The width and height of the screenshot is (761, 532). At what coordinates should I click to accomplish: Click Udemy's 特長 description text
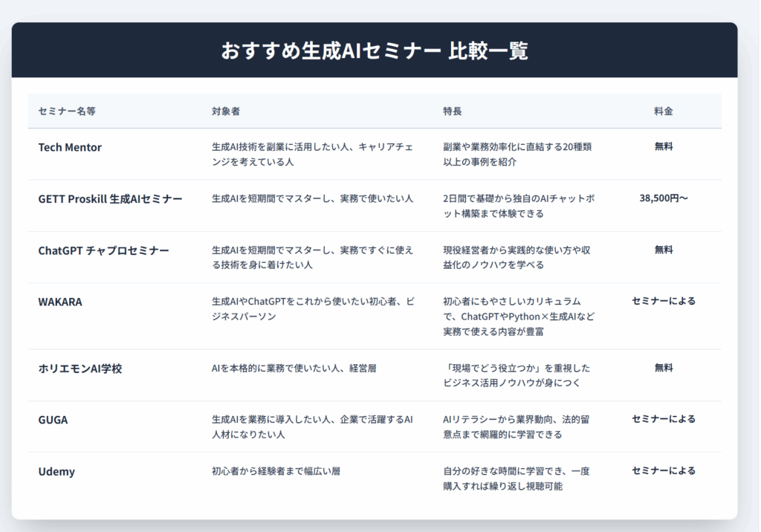(x=516, y=479)
